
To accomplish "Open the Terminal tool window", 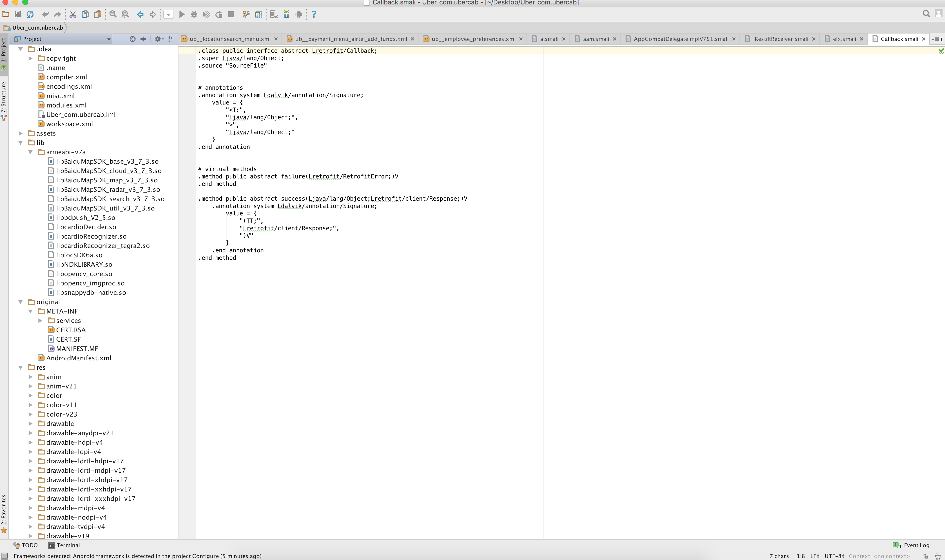I will [64, 545].
